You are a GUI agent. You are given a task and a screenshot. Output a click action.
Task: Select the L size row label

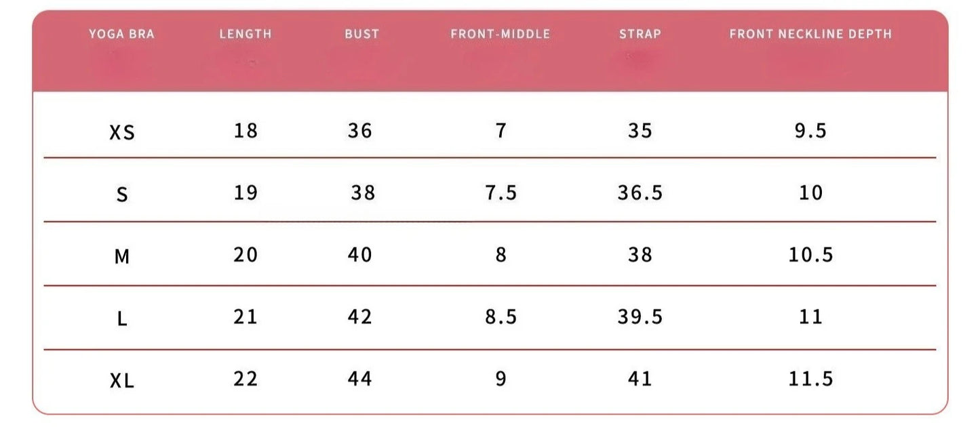(x=122, y=319)
